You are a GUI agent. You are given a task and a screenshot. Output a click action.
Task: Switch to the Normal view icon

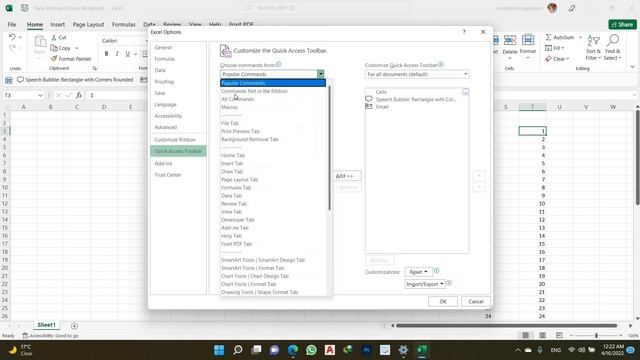(x=526, y=336)
